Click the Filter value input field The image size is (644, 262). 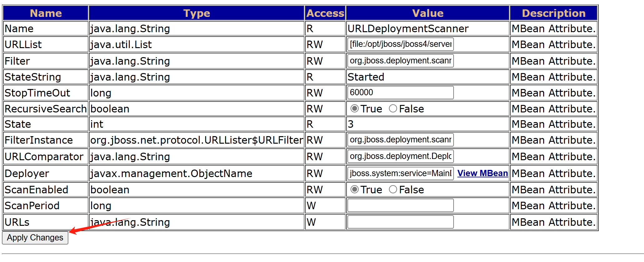401,61
